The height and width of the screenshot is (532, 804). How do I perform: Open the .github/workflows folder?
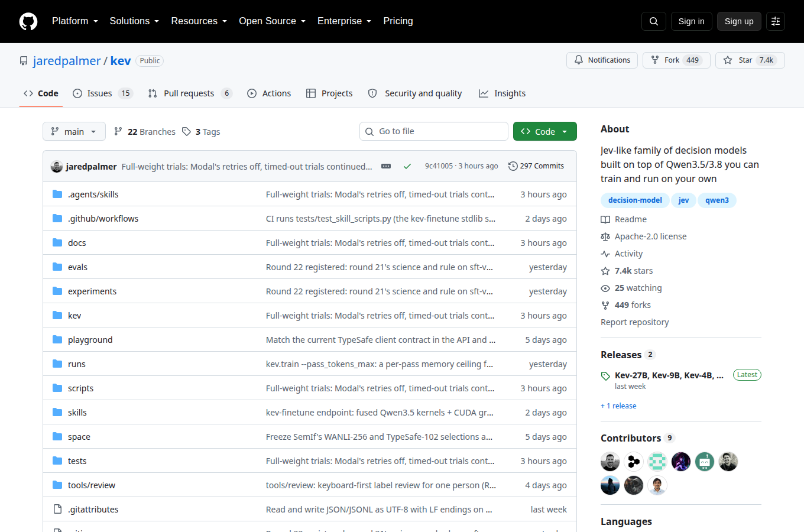click(103, 219)
